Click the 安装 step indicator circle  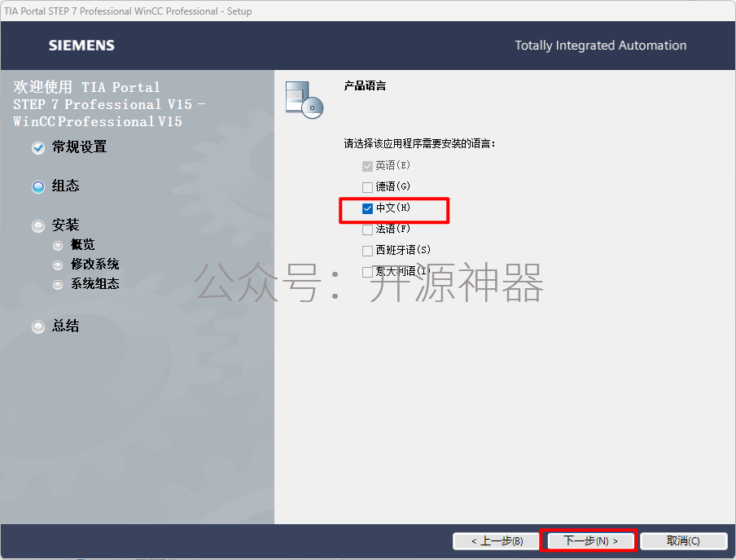click(x=38, y=225)
